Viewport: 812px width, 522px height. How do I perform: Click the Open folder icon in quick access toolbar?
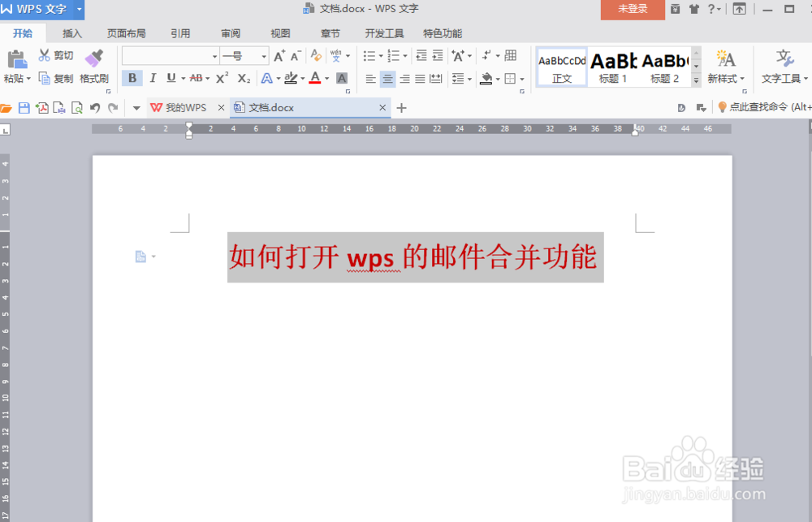(6, 108)
